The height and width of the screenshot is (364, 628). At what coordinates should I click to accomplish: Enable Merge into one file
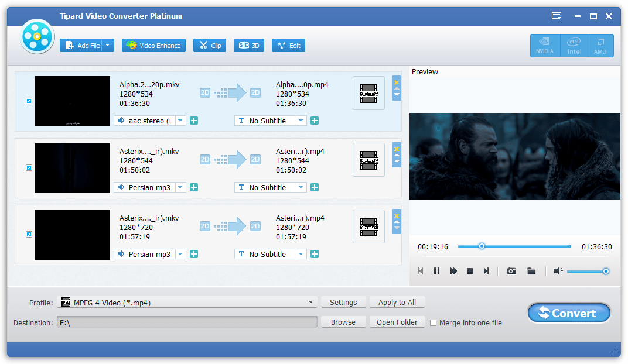click(433, 323)
